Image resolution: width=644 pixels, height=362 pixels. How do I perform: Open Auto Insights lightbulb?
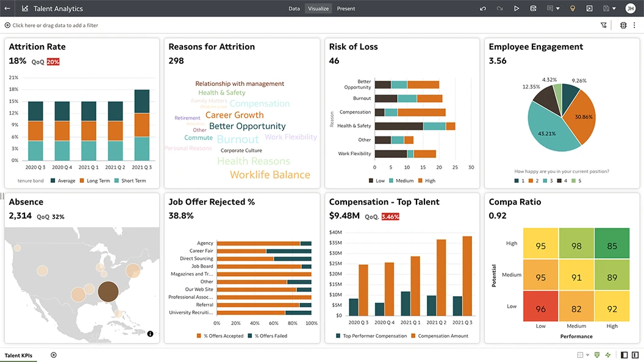(x=572, y=9)
